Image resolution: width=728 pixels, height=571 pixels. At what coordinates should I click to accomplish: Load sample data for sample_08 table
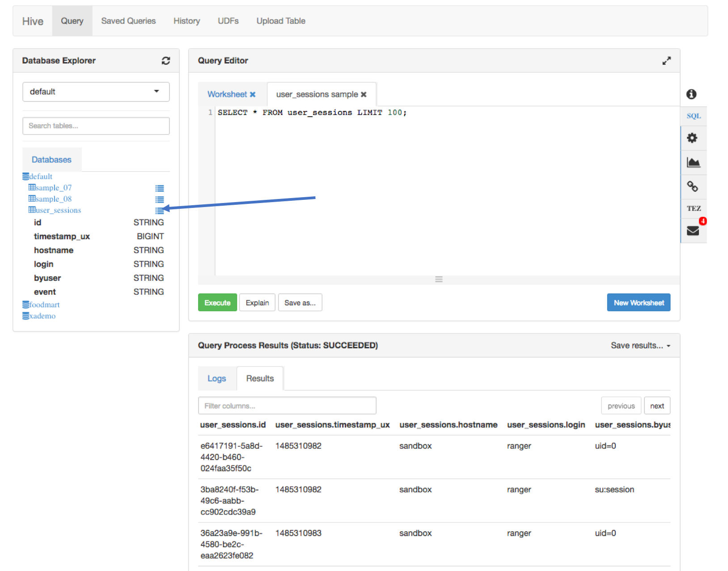160,199
